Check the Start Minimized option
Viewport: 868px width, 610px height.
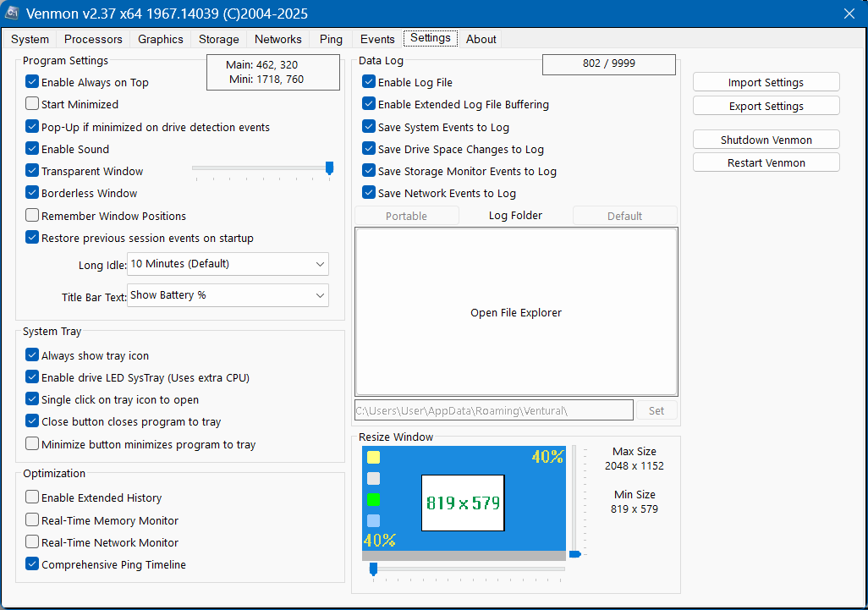[32, 104]
